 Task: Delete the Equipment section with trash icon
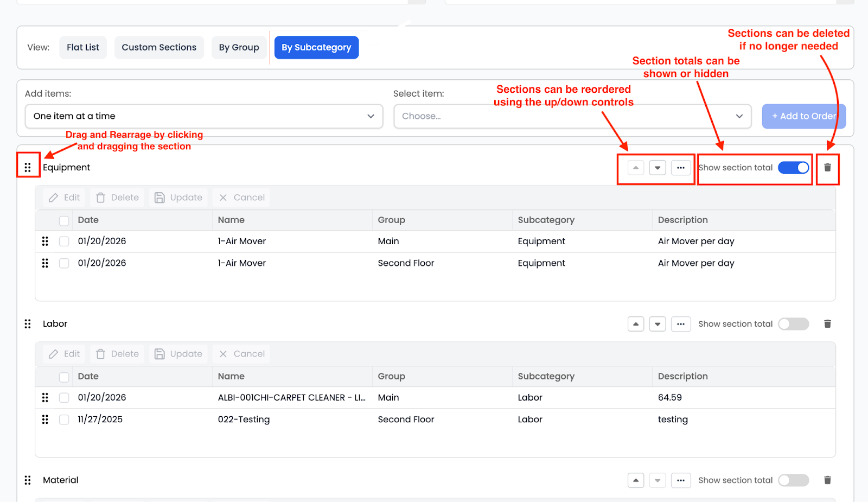pyautogui.click(x=827, y=168)
